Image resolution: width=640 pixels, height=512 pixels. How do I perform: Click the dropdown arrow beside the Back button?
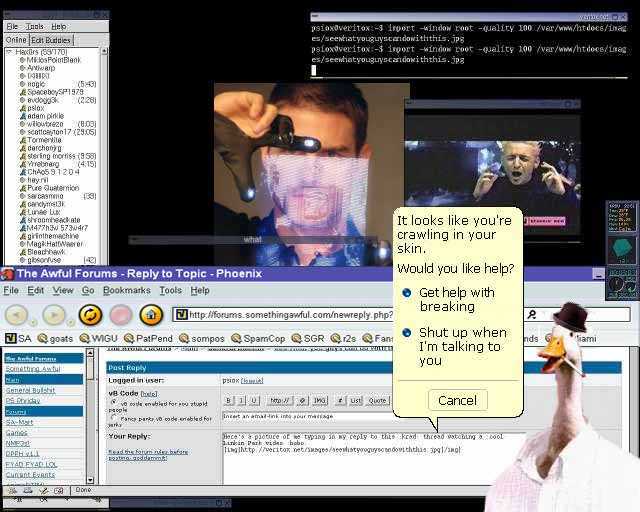tap(33, 323)
